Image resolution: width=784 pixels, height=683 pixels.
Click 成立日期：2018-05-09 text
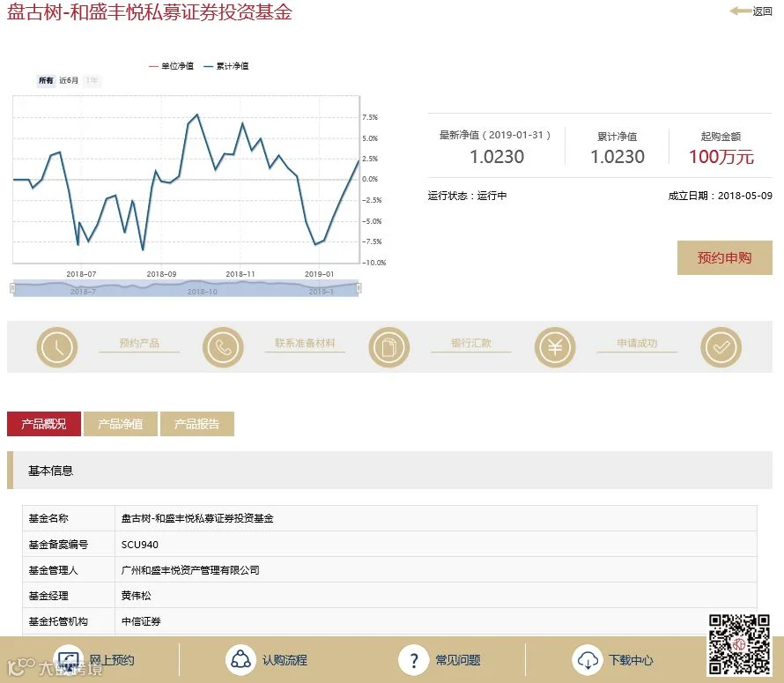pos(720,196)
